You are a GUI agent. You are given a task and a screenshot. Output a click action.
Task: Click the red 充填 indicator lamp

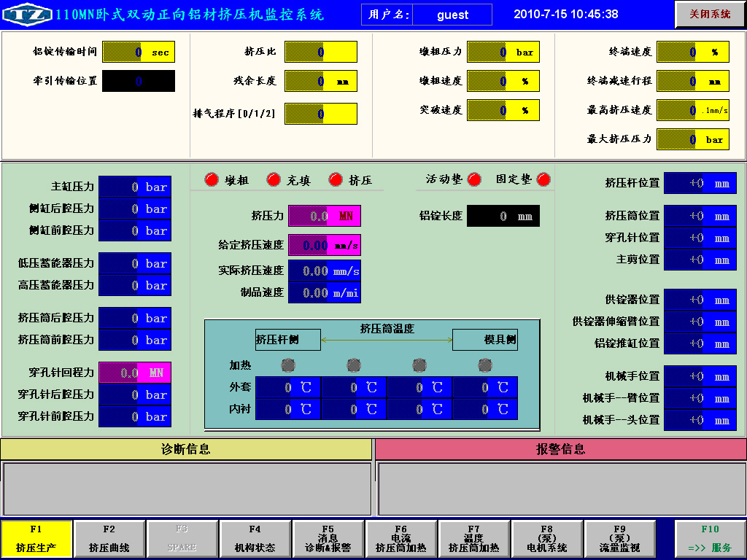[x=274, y=179]
